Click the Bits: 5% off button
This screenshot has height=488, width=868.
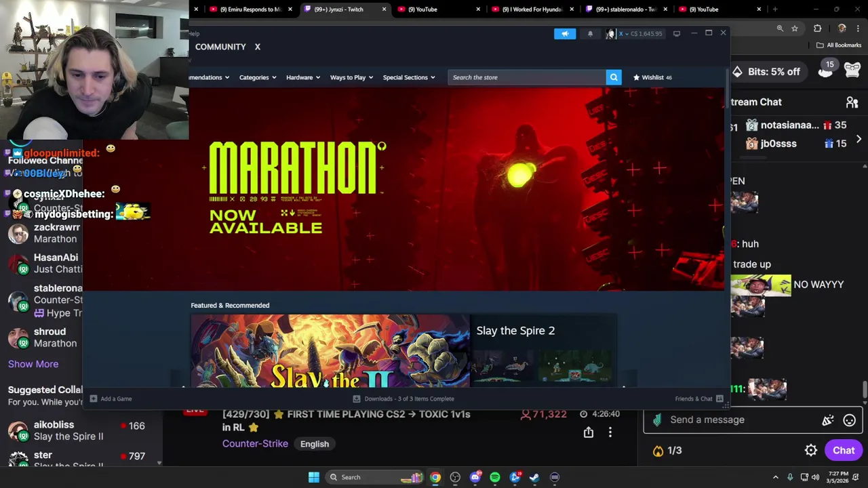coord(767,72)
